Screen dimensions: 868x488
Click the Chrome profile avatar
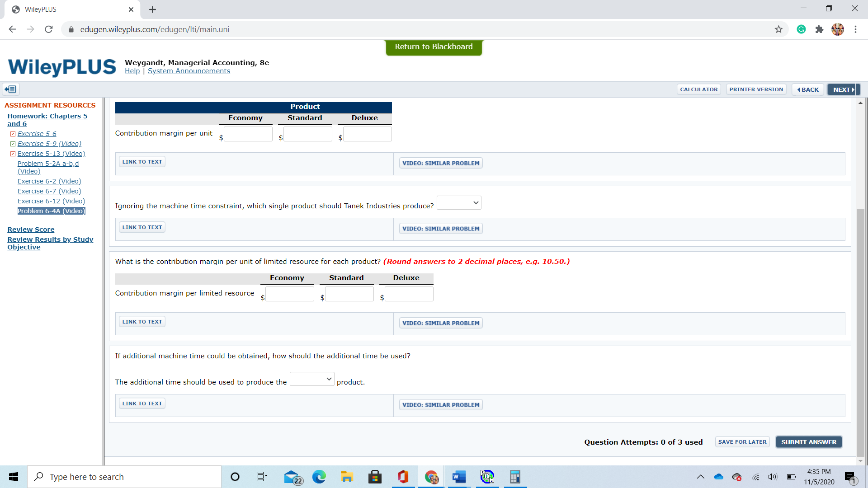pos(839,29)
